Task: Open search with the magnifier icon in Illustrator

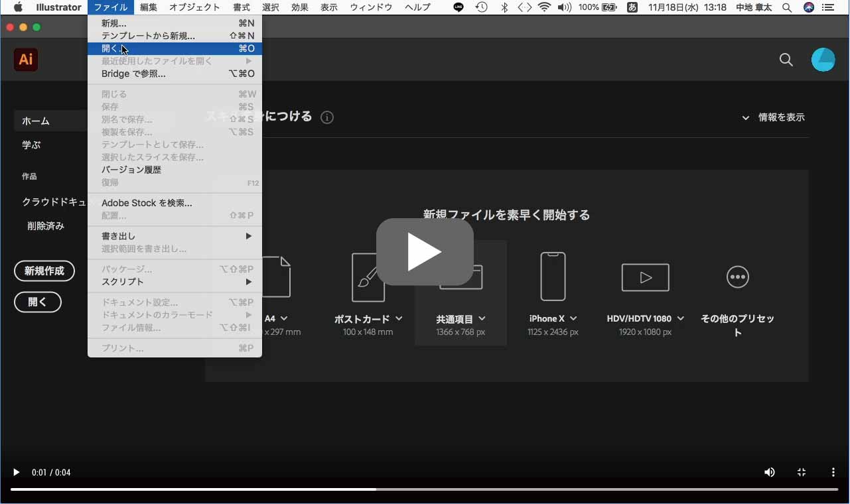Action: pyautogui.click(x=786, y=60)
